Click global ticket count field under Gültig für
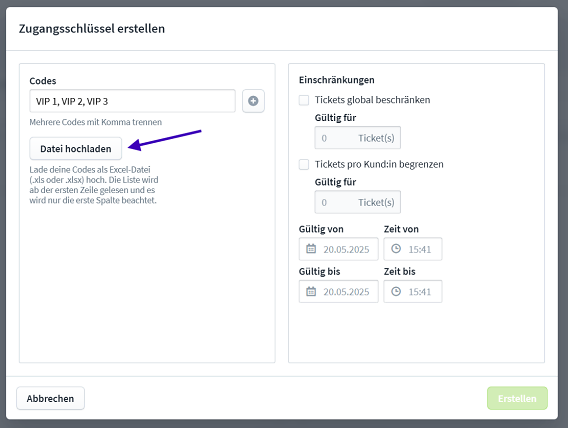The height and width of the screenshot is (428, 568). [358, 138]
